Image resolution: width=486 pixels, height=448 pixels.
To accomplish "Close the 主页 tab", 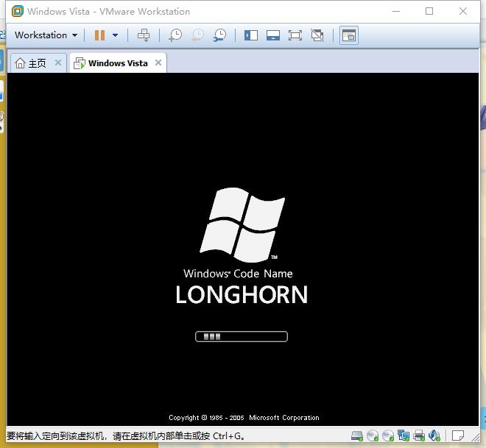I will pos(58,63).
